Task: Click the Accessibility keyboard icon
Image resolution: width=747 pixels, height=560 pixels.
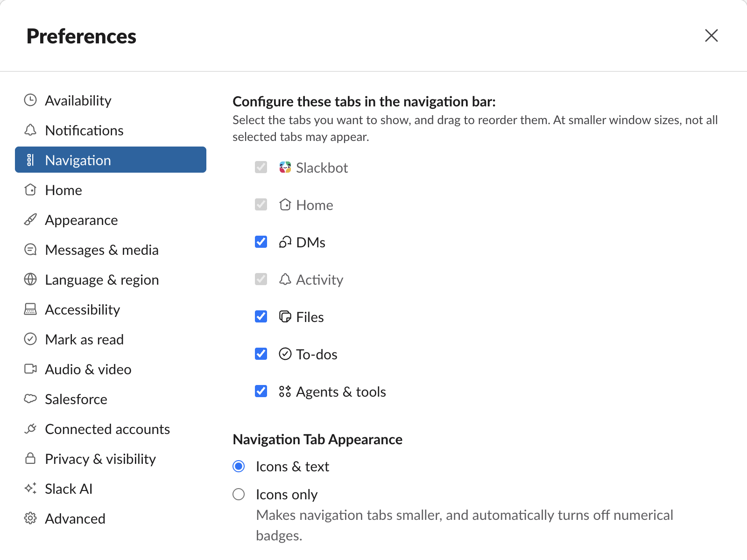Action: click(x=30, y=309)
